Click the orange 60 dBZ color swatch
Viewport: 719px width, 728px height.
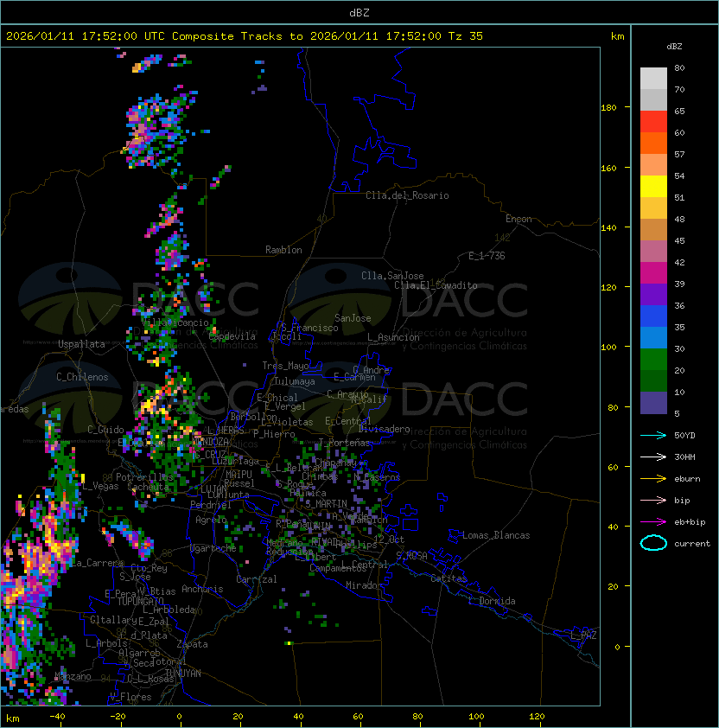coord(653,143)
